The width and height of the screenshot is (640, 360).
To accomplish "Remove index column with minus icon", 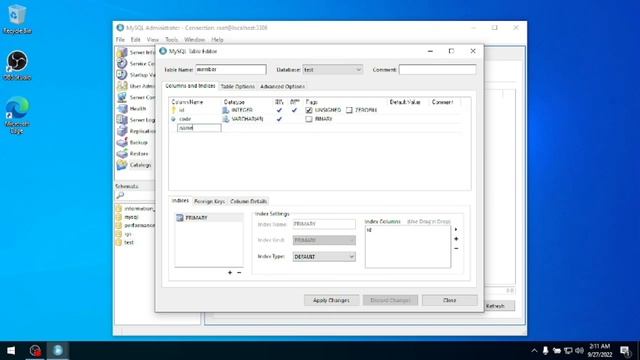I will [x=456, y=249].
